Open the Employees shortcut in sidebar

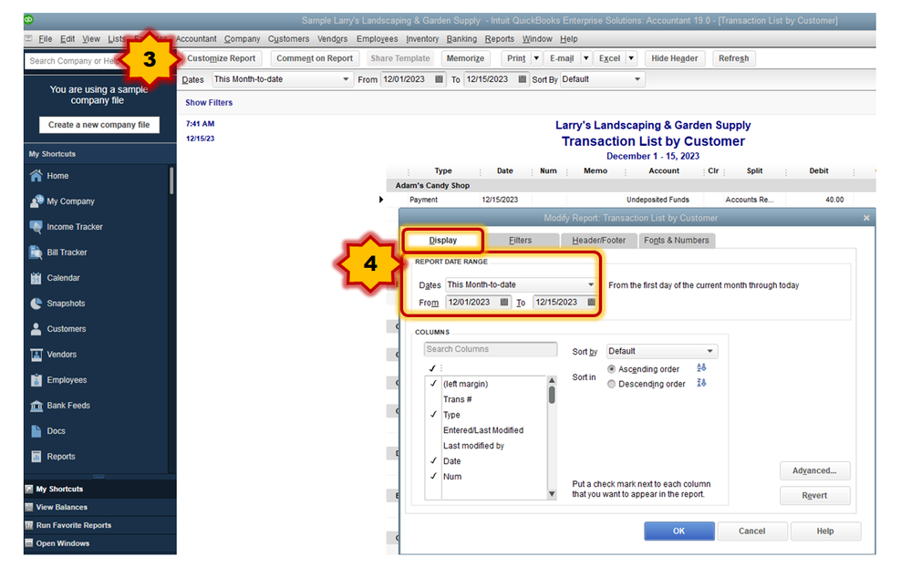click(x=67, y=380)
